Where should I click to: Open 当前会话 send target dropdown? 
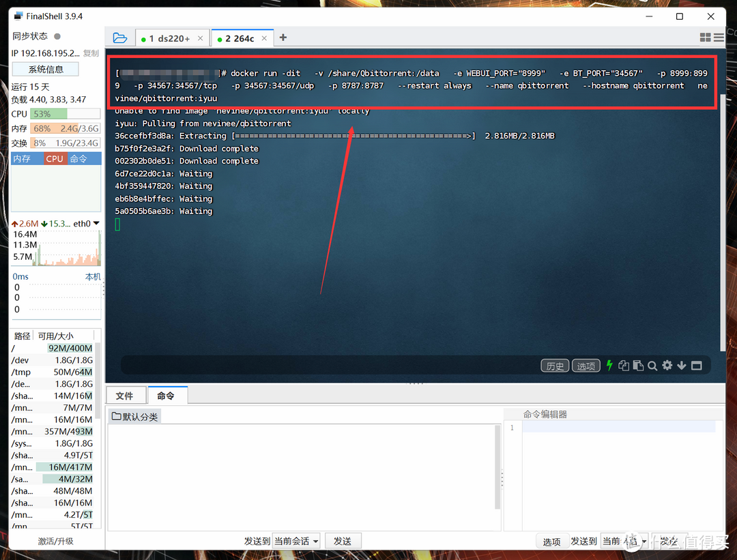(x=297, y=541)
